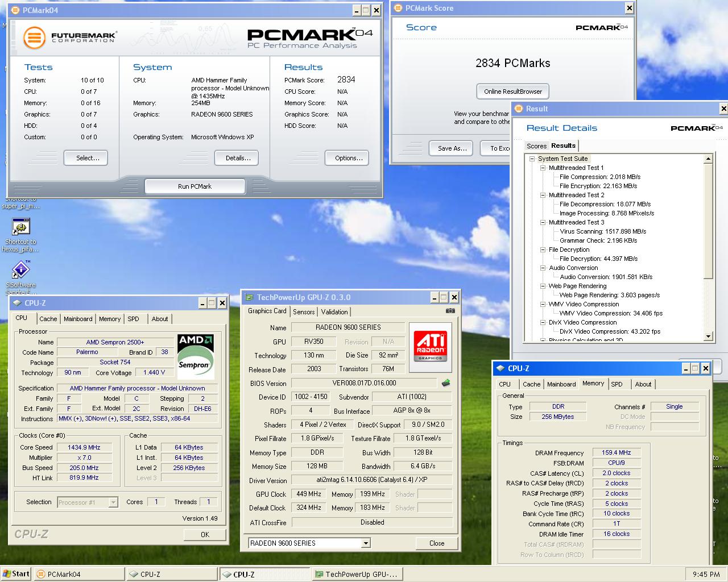Image resolution: width=728 pixels, height=582 pixels.
Task: Open the hexus_pifast desktop shortcut icon
Action: (x=21, y=227)
